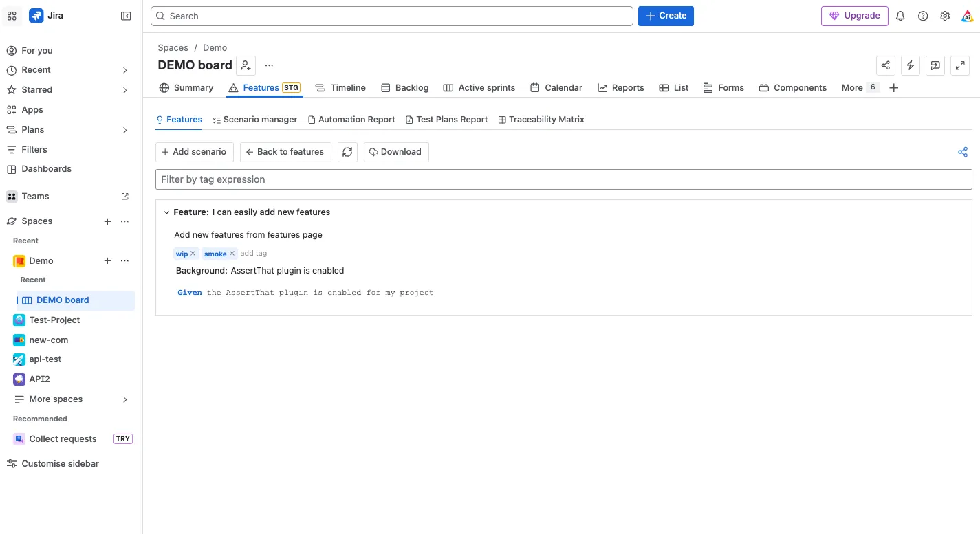Open the notifications bell

click(900, 16)
